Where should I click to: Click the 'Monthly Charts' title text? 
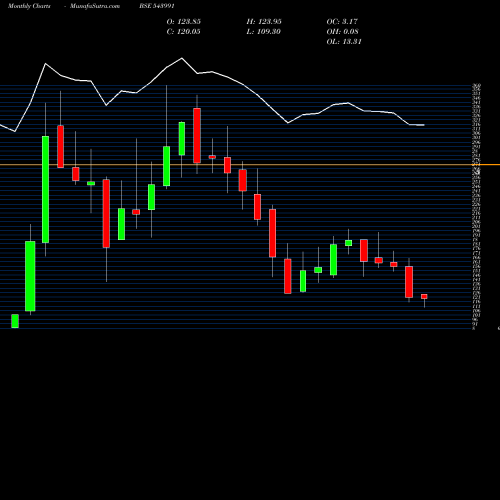click(29, 6)
